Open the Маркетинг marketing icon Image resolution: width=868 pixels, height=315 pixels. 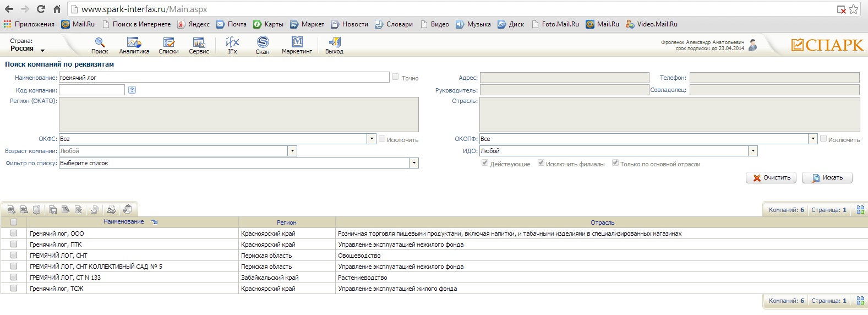tap(297, 43)
